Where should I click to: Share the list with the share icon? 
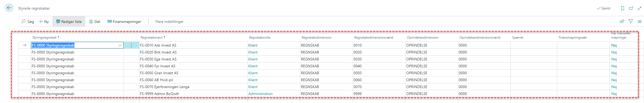(x=622, y=22)
